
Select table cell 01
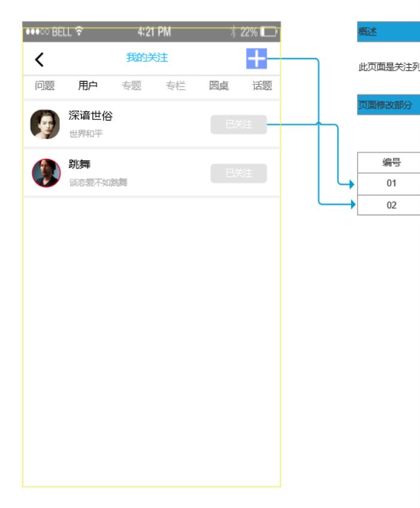click(x=391, y=183)
